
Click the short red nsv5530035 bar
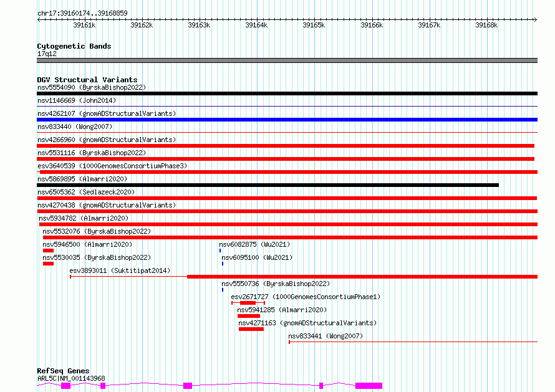point(48,264)
